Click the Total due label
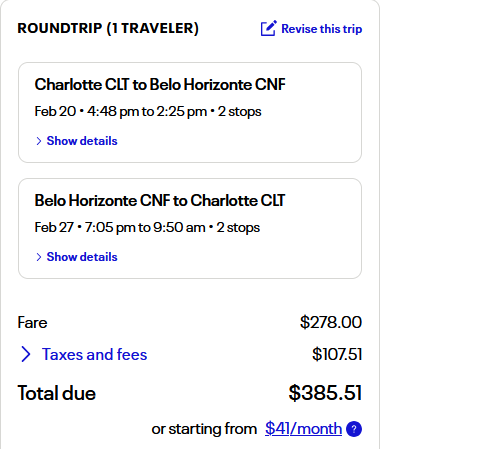 coord(57,393)
